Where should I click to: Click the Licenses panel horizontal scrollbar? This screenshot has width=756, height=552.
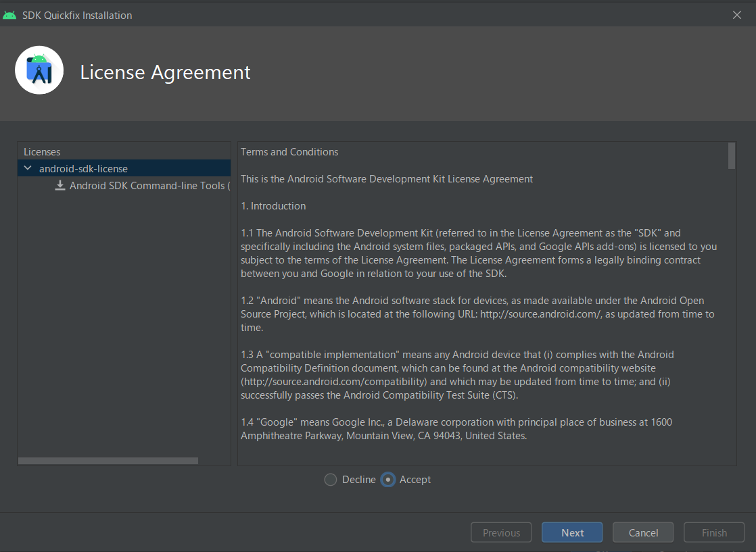[x=108, y=461]
